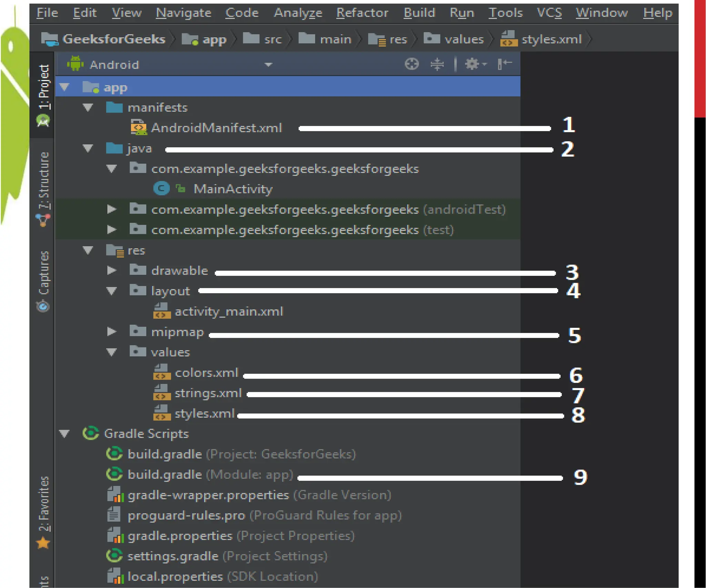The width and height of the screenshot is (706, 588).
Task: Open the Build menu
Action: pyautogui.click(x=419, y=13)
